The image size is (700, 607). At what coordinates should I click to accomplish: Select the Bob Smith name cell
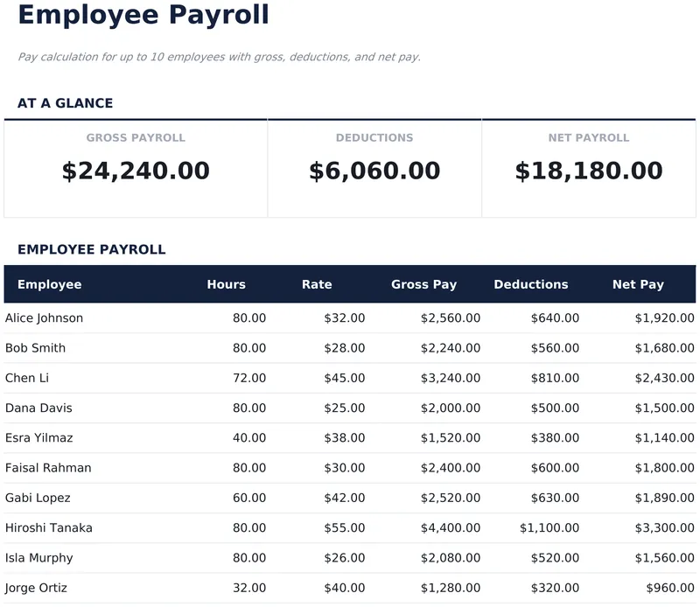pyautogui.click(x=35, y=348)
